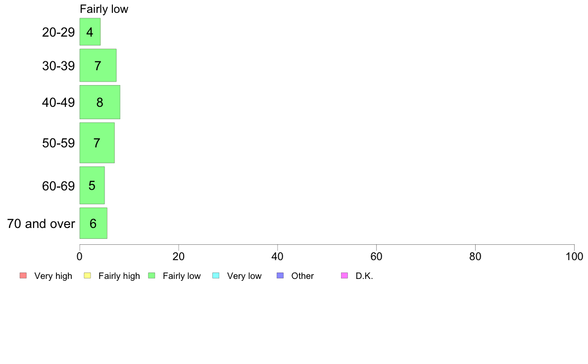The height and width of the screenshot is (364, 588).
Task: Select the 50-59 bar showing 7
Action: coord(97,143)
